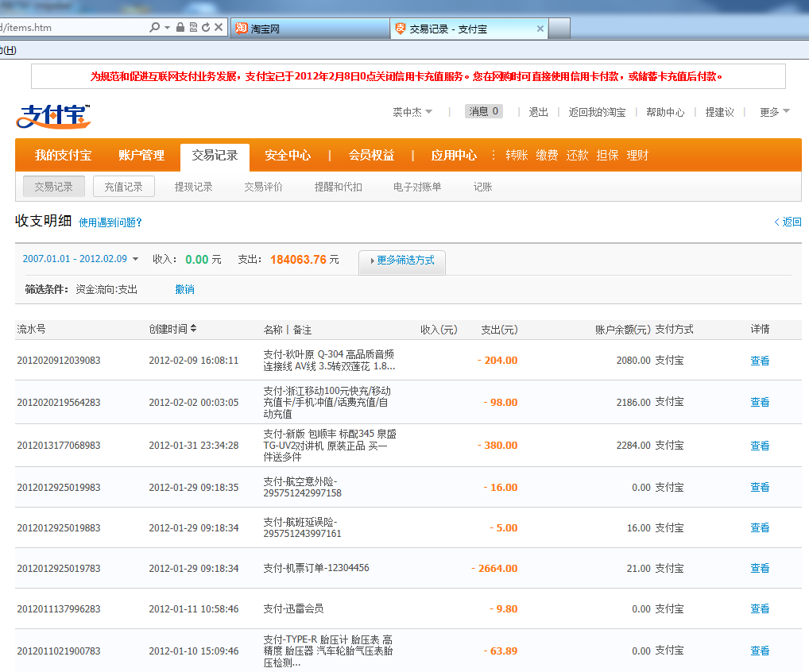The width and height of the screenshot is (809, 672).
Task: Select the 交易记录 tab in the orange navigation bar
Action: tap(215, 156)
